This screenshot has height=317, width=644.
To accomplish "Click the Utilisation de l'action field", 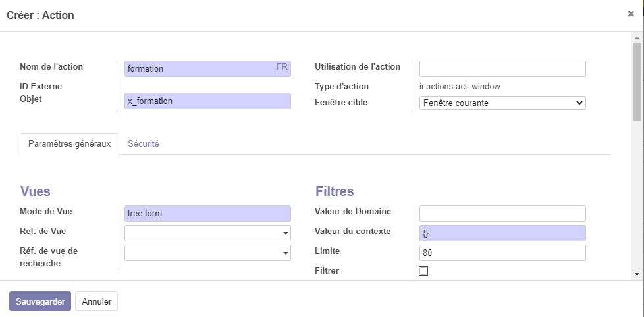I will click(502, 68).
